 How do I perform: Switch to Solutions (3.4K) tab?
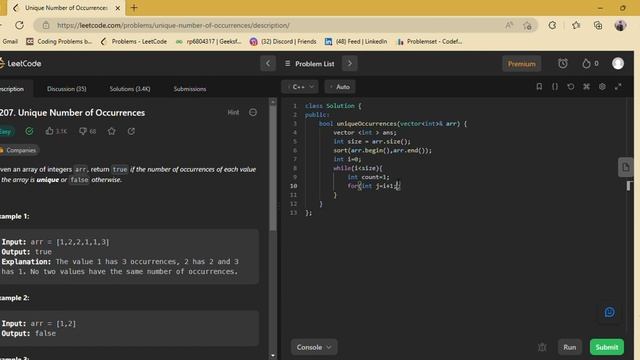[130, 89]
